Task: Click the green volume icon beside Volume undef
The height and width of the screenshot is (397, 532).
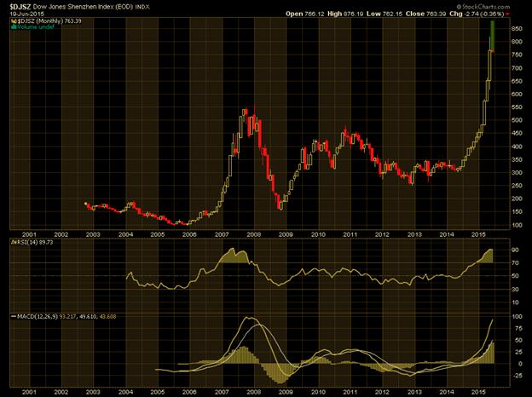Action: (x=14, y=27)
